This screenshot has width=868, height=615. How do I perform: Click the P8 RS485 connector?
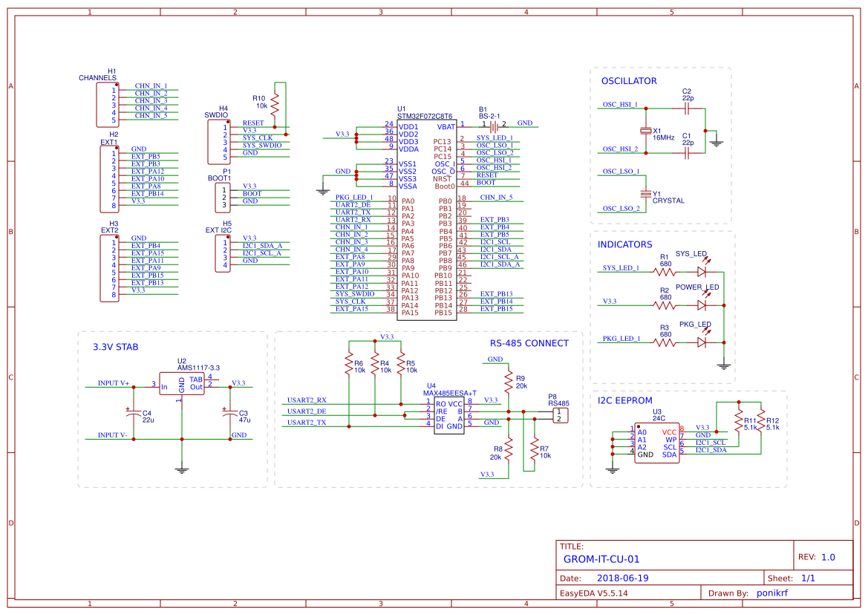pyautogui.click(x=560, y=416)
